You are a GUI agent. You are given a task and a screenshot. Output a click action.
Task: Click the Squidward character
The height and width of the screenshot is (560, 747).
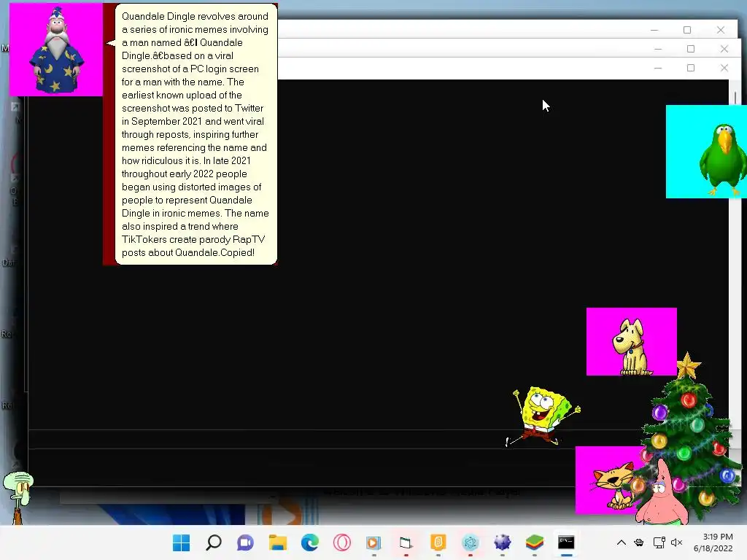18,497
